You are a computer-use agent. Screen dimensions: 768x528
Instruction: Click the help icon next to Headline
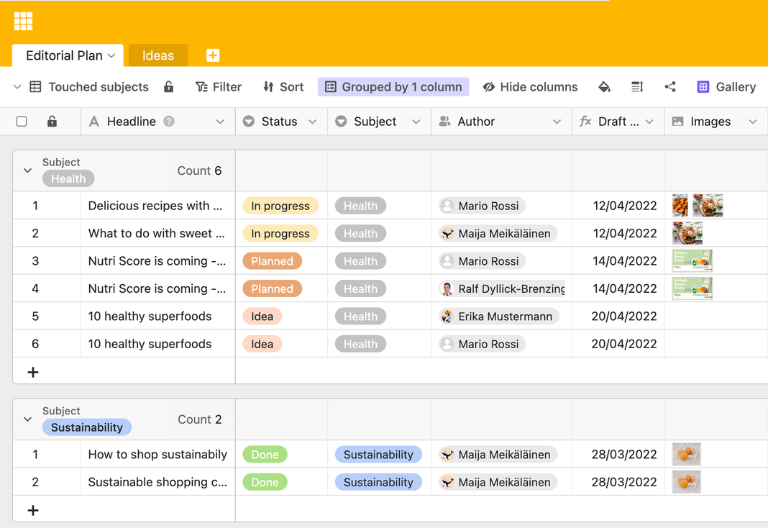(x=169, y=122)
